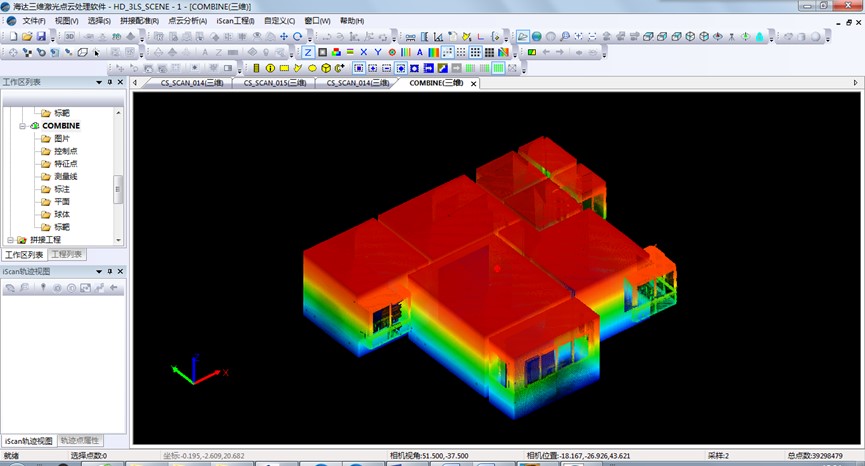865x466 pixels.
Task: Click the magnifier zoom tool icon
Action: click(566, 37)
